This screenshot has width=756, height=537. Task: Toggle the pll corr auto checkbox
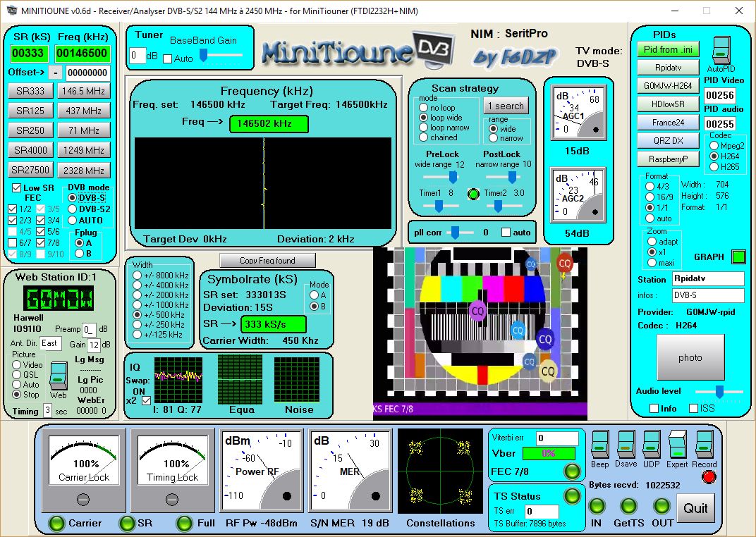coord(506,232)
